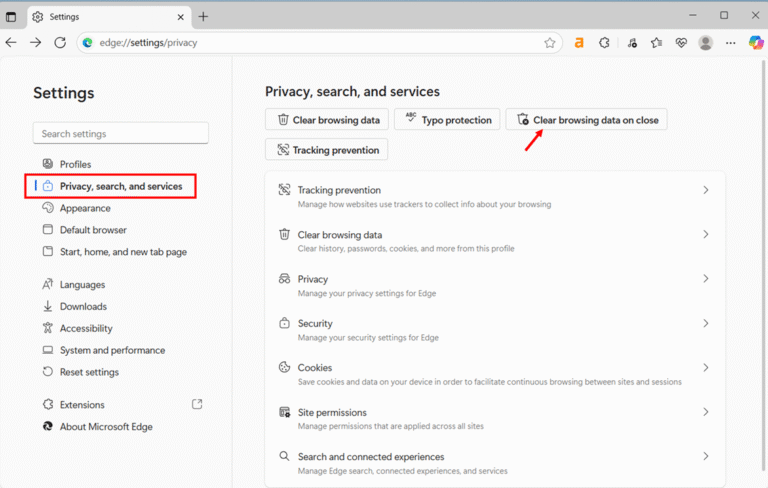Image resolution: width=768 pixels, height=488 pixels.
Task: Expand the Privacy row chevron
Action: (706, 279)
